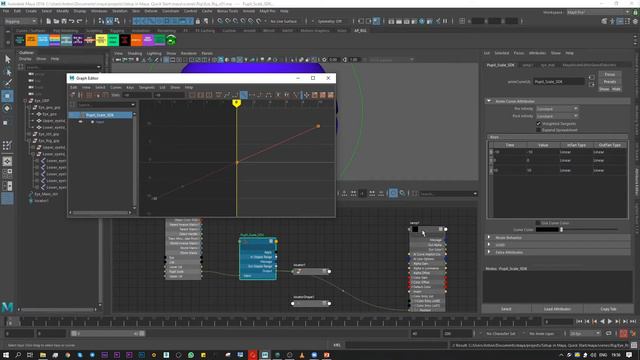This screenshot has height=360, width=640.
Task: Click the Lasso select tool in the toolbox
Action: [8, 72]
